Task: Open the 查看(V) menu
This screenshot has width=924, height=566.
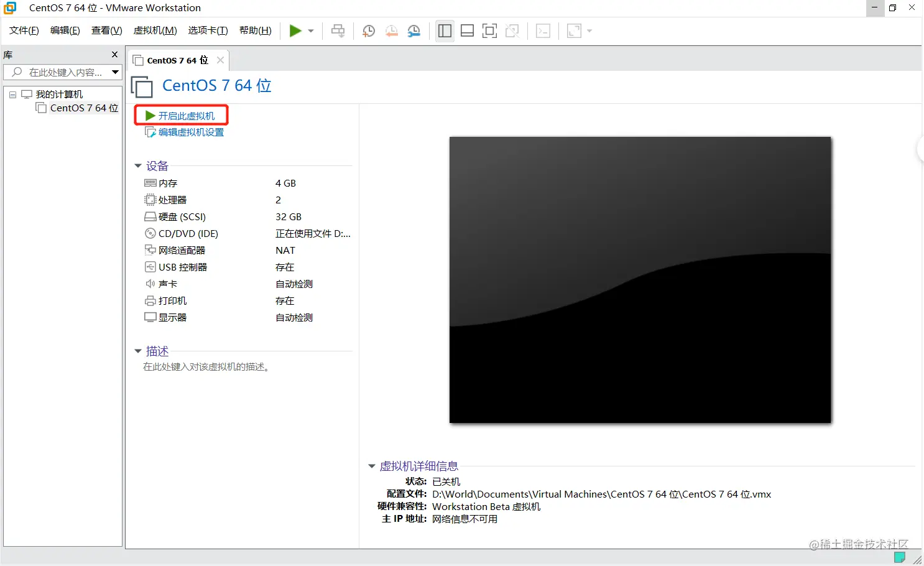Action: tap(107, 30)
